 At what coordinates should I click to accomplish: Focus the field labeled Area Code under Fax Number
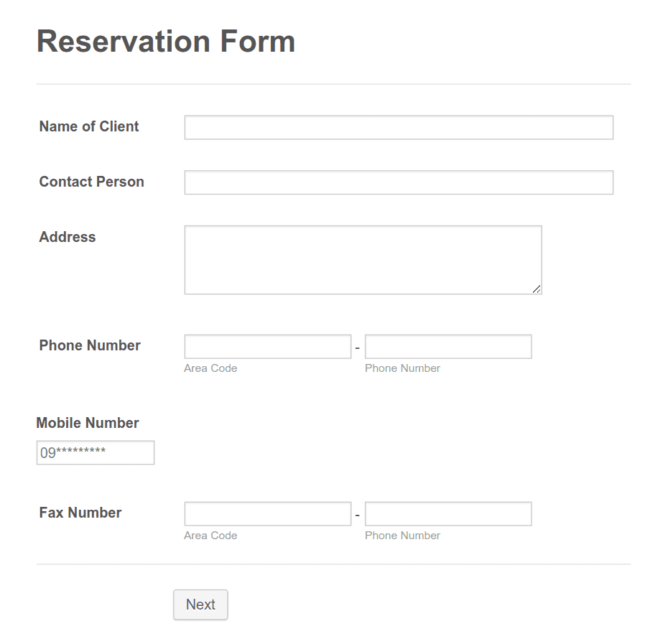click(x=267, y=513)
